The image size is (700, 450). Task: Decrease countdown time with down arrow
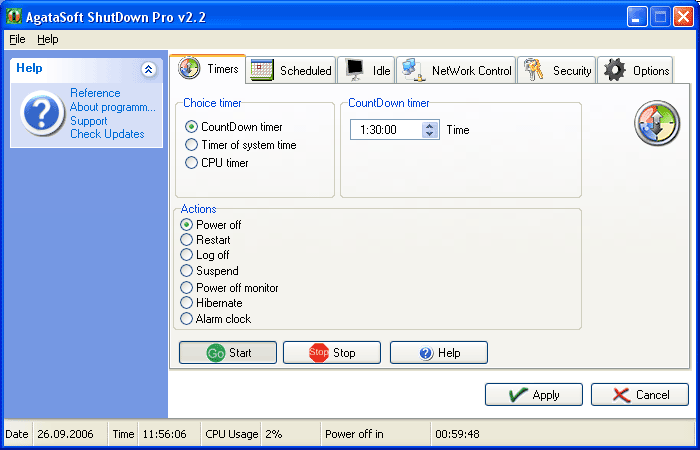click(429, 134)
